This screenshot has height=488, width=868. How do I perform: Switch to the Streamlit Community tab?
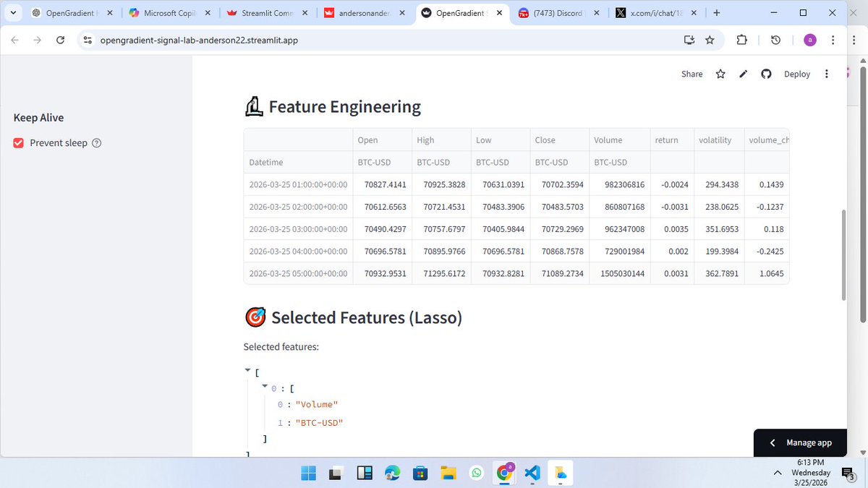pyautogui.click(x=265, y=13)
